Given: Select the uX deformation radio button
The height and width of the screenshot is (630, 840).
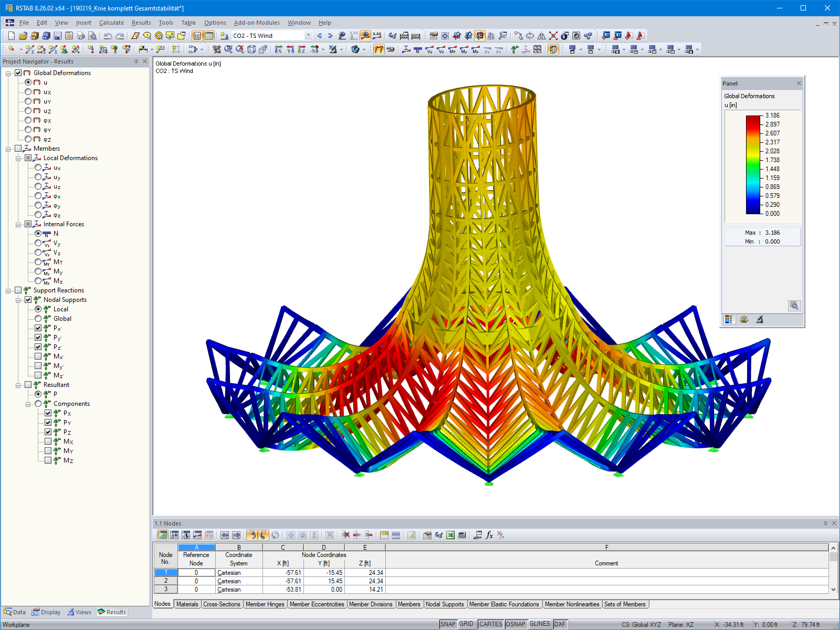Looking at the screenshot, I should 29,91.
